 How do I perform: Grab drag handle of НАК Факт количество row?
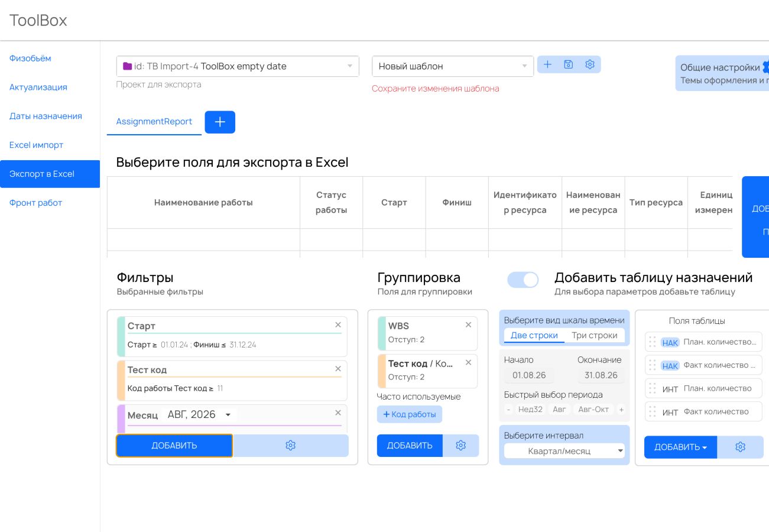point(653,365)
